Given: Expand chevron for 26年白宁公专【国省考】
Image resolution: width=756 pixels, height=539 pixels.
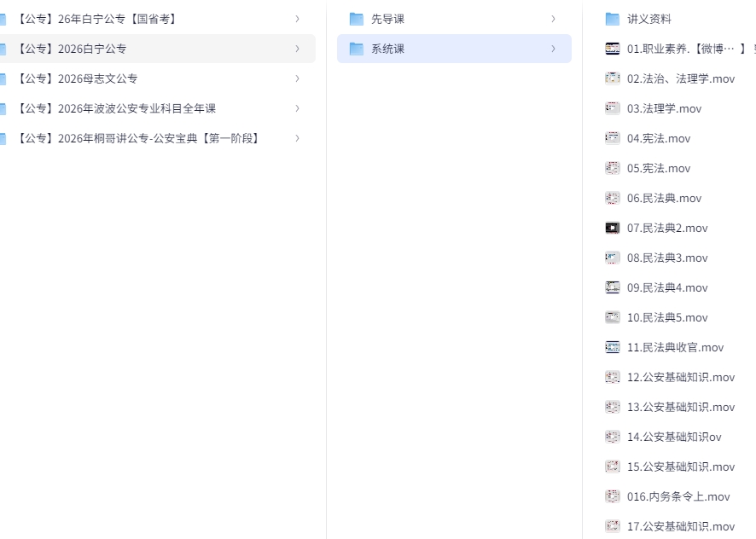Looking at the screenshot, I should point(298,19).
